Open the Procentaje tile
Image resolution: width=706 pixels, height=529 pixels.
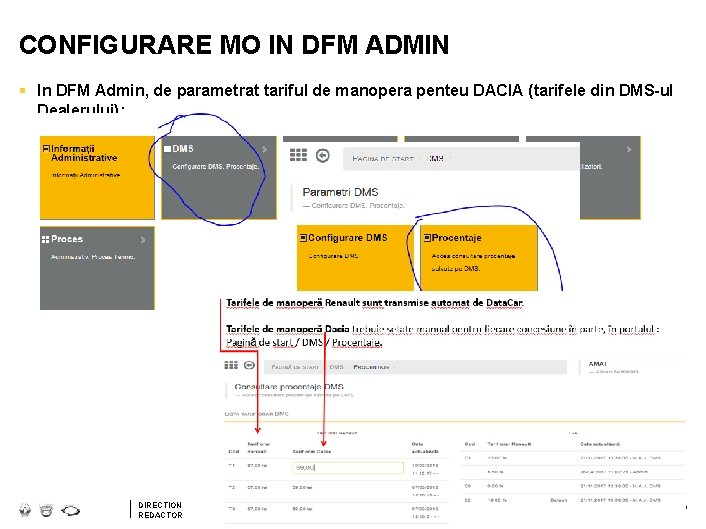pos(479,258)
